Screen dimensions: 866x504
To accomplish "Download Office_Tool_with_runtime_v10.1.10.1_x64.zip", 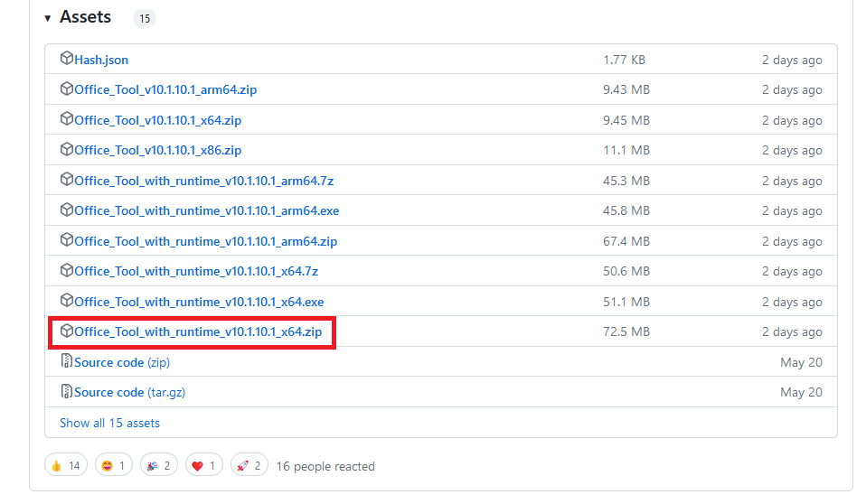I will pos(198,331).
